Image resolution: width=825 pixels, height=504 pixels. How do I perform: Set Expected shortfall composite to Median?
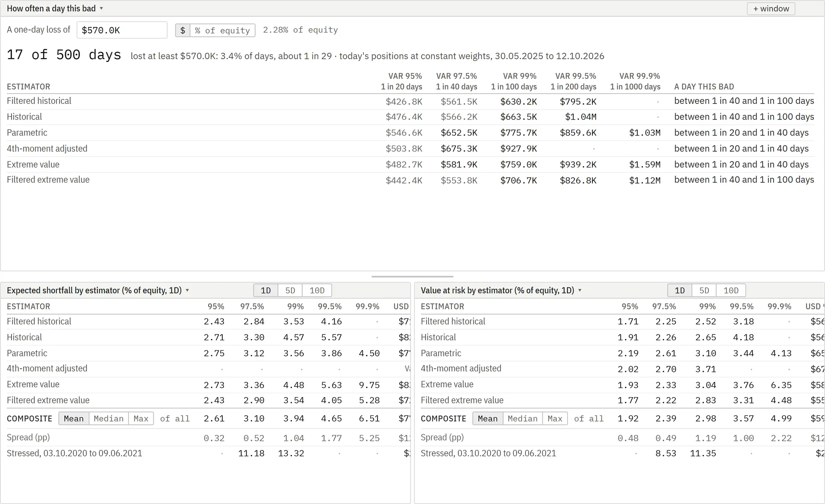click(x=108, y=419)
